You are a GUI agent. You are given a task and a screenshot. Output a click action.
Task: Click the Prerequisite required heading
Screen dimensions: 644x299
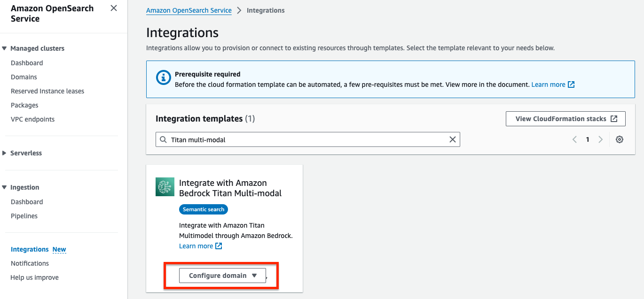coord(208,74)
